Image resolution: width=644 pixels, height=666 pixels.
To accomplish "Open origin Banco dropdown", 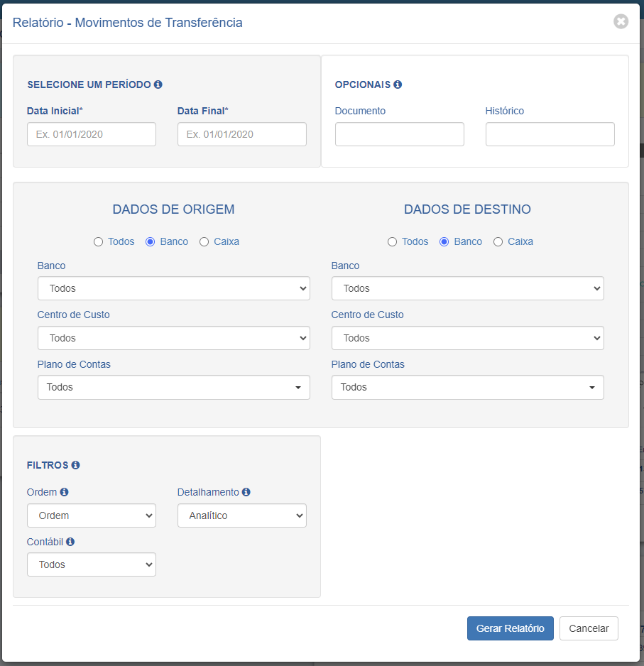I will [x=174, y=288].
